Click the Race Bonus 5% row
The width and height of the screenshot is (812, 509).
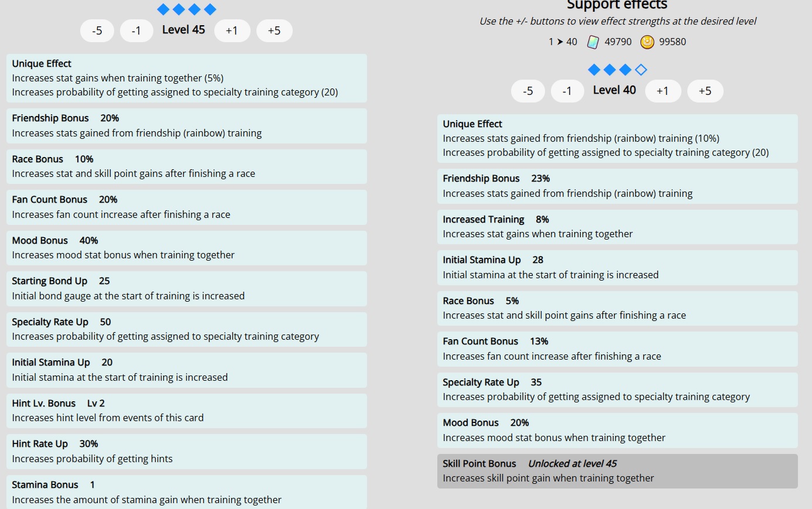(x=618, y=308)
